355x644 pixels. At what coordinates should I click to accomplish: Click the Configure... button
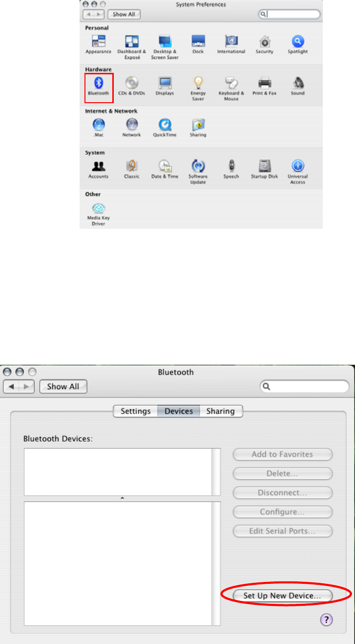(283, 512)
